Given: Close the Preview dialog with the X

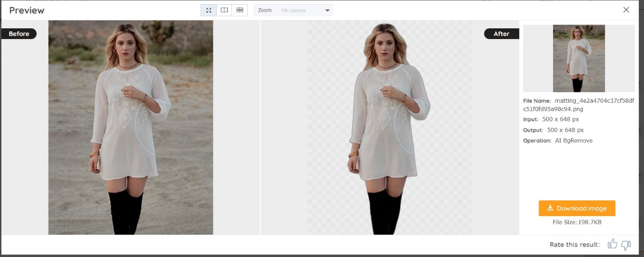Looking at the screenshot, I should [x=626, y=10].
